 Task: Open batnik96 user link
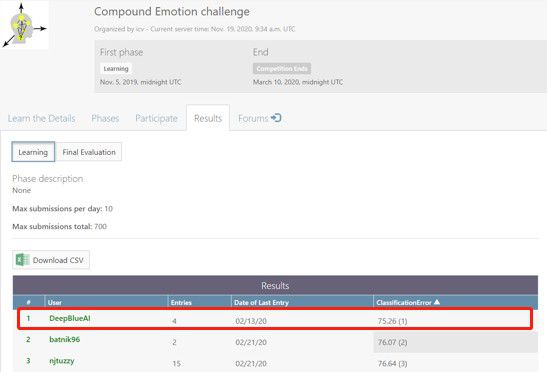65,339
